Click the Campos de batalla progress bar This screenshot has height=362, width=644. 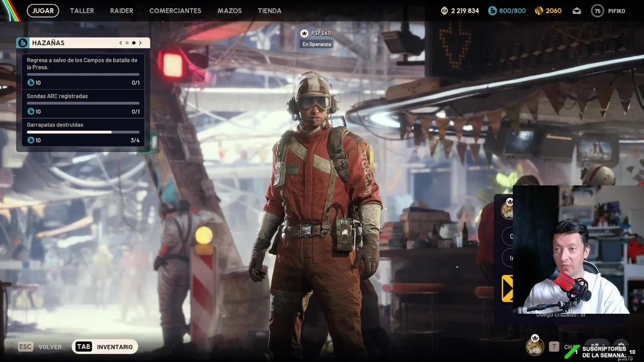pos(83,74)
